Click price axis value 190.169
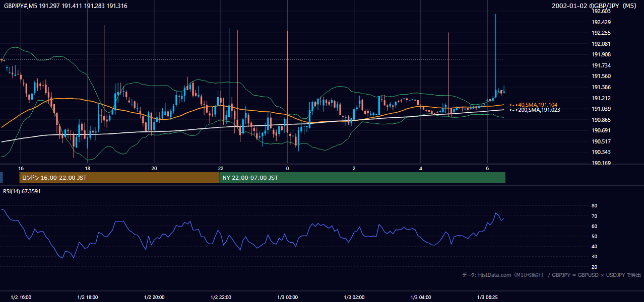 point(601,163)
